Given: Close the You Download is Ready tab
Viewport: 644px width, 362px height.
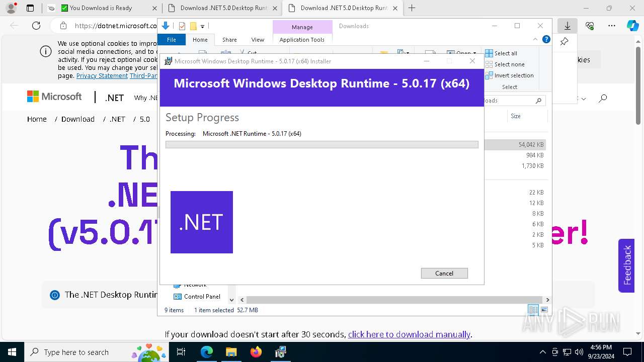Looking at the screenshot, I should (x=154, y=8).
